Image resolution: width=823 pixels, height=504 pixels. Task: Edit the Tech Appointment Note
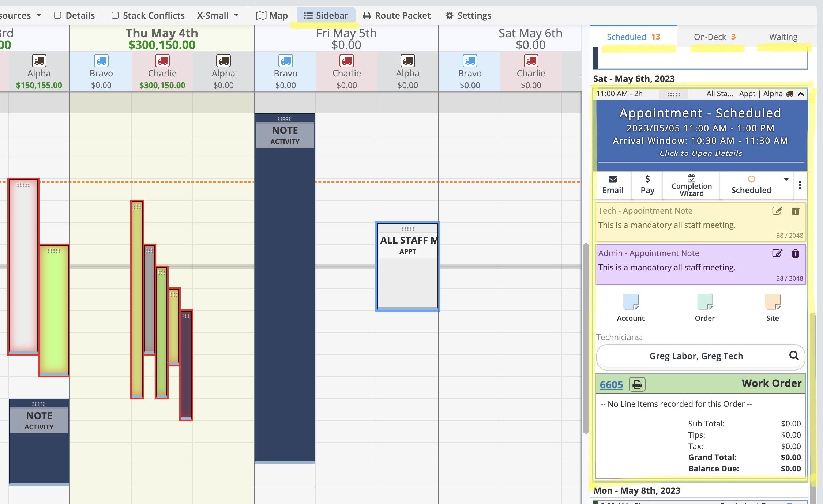click(x=777, y=211)
